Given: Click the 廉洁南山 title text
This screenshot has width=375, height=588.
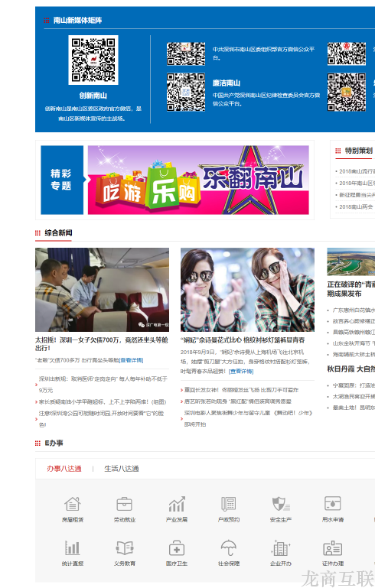Looking at the screenshot, I should [227, 83].
